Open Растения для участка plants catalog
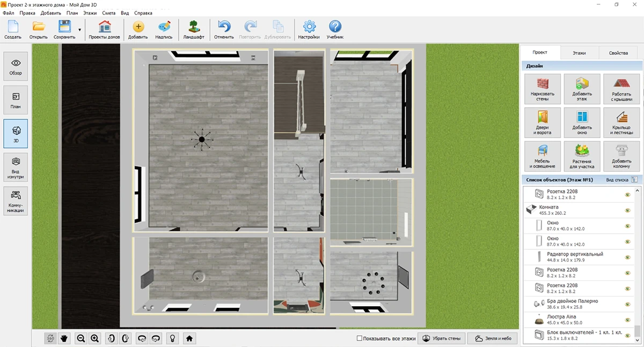Viewport: 644px width, 347px height. click(582, 156)
